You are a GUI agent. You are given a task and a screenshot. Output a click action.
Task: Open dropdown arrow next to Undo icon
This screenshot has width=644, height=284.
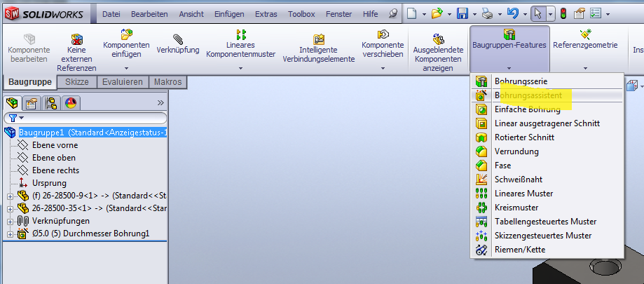pyautogui.click(x=526, y=15)
